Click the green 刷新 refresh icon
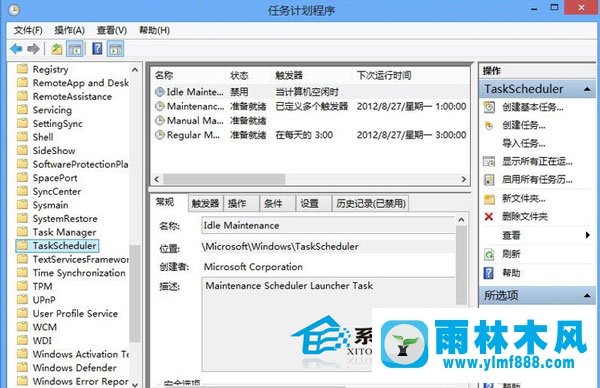 point(489,254)
